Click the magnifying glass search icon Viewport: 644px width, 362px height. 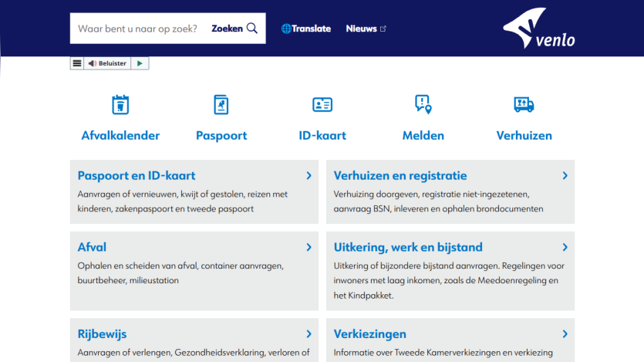tap(252, 29)
